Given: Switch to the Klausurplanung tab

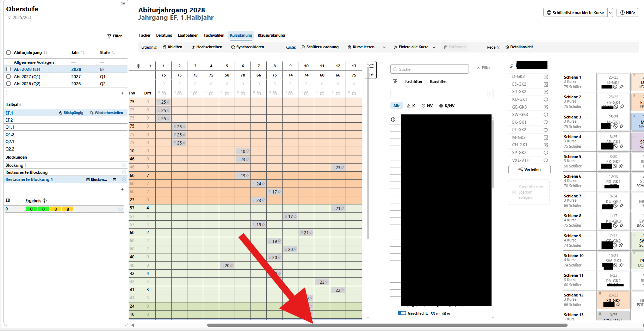Looking at the screenshot, I should point(271,35).
